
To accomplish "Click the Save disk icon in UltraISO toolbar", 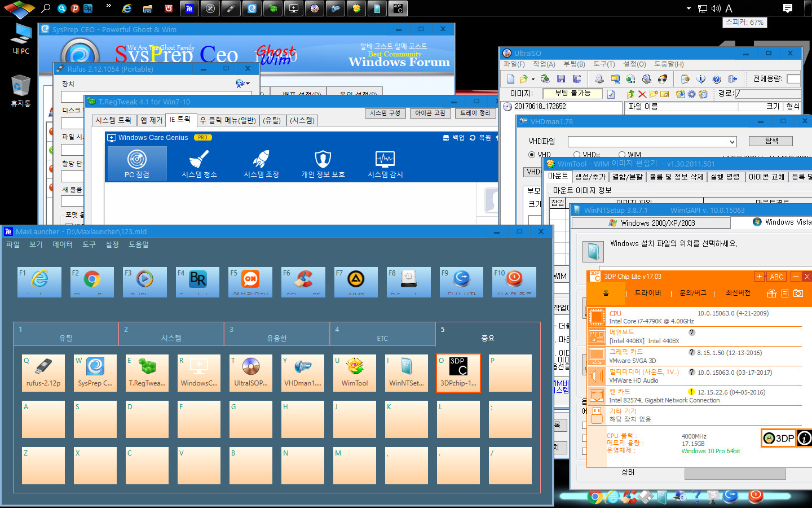I will tap(561, 79).
